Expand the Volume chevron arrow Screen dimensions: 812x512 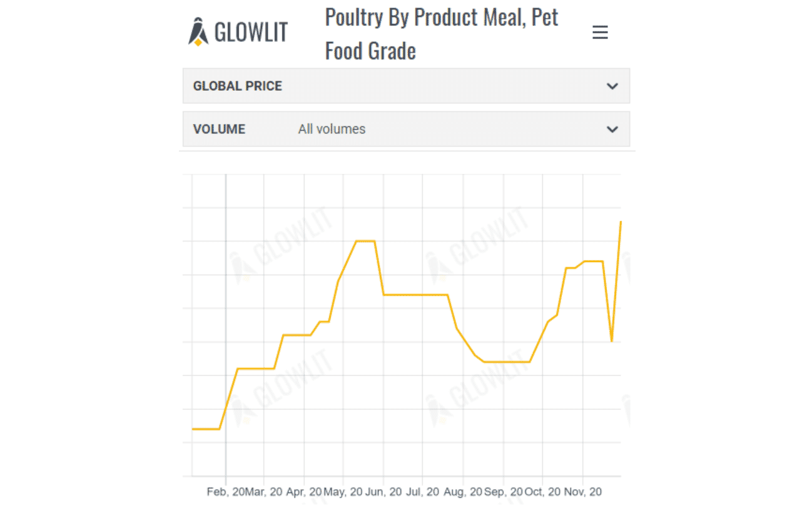612,130
